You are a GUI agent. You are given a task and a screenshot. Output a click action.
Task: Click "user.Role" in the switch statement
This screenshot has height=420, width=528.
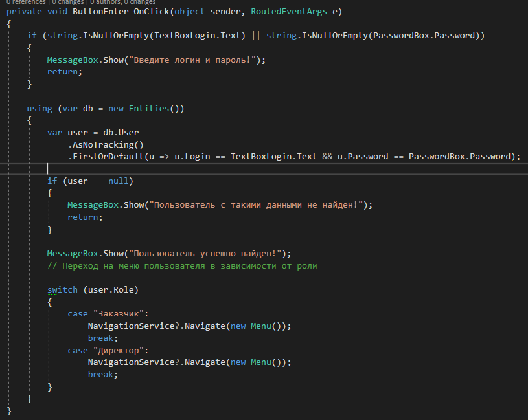[111, 290]
